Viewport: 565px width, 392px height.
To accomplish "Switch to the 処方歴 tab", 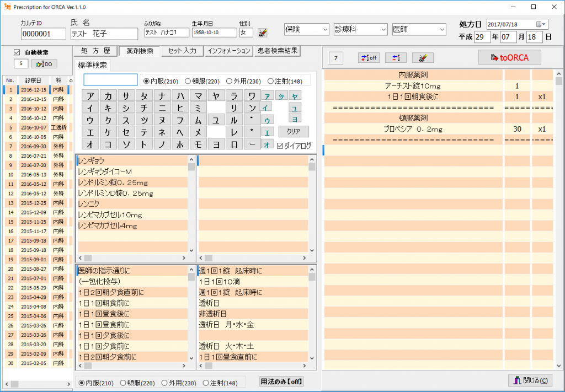I will click(95, 51).
